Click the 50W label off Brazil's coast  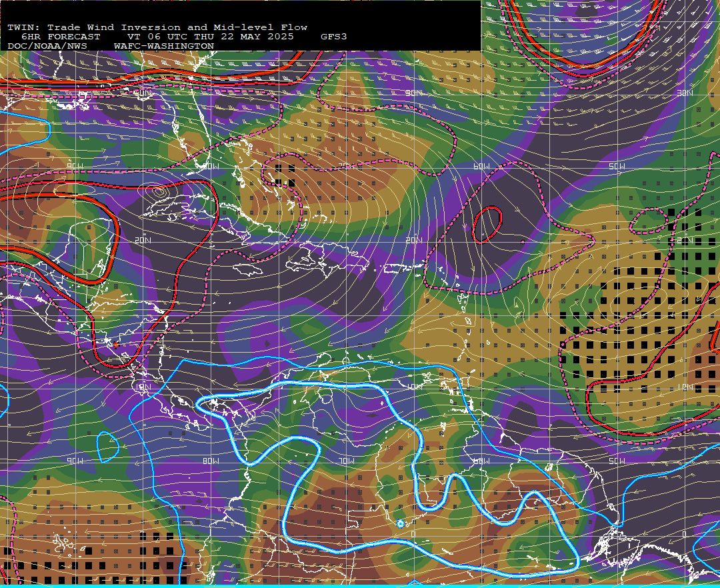point(617,461)
